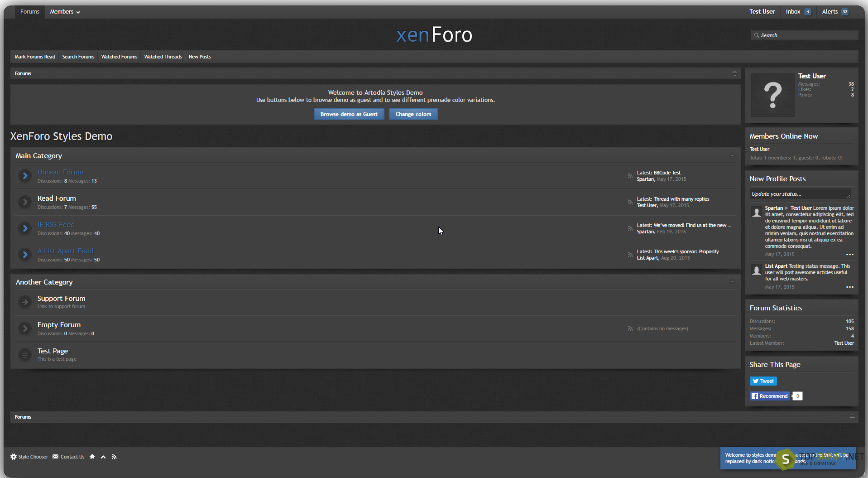Open the Read Forum link
Image resolution: width=868 pixels, height=478 pixels.
(57, 198)
